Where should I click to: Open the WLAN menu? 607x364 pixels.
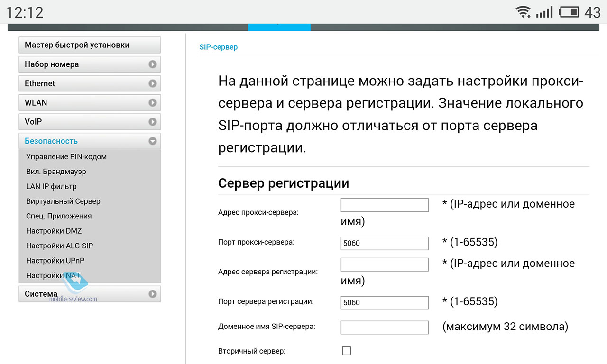90,102
